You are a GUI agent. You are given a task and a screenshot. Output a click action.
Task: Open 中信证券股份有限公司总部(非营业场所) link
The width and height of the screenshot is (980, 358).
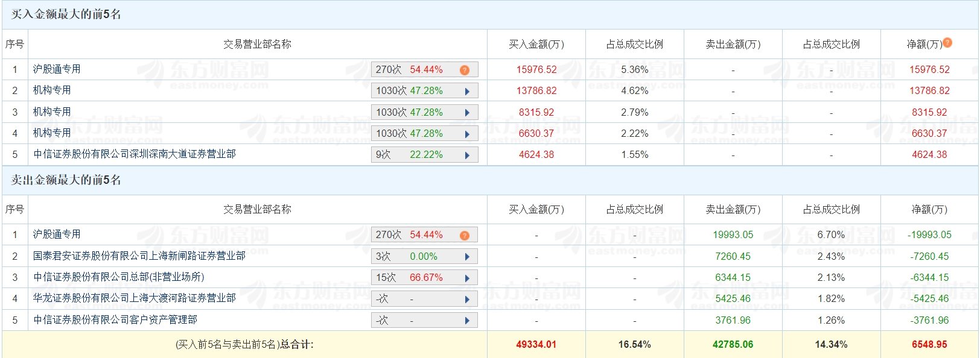(x=119, y=277)
